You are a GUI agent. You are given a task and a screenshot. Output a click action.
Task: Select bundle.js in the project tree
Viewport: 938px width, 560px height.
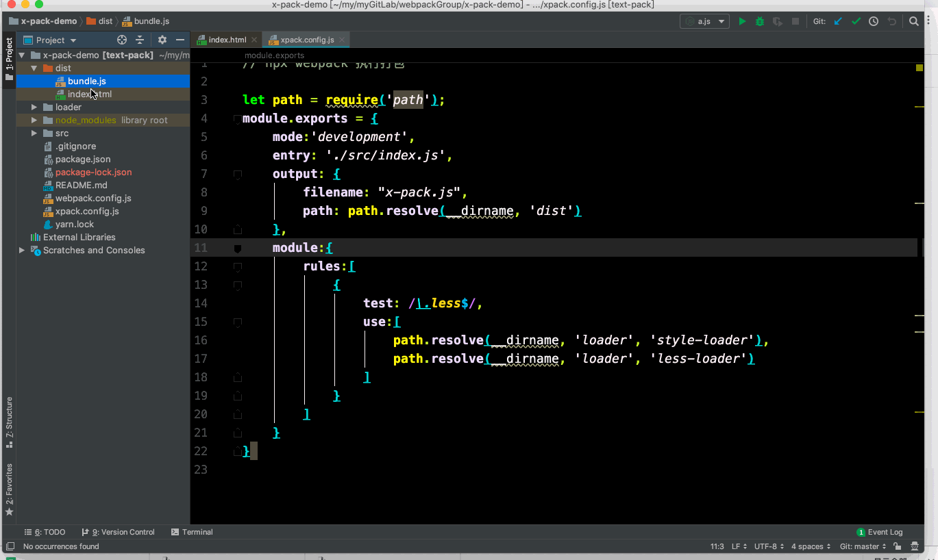point(103,81)
